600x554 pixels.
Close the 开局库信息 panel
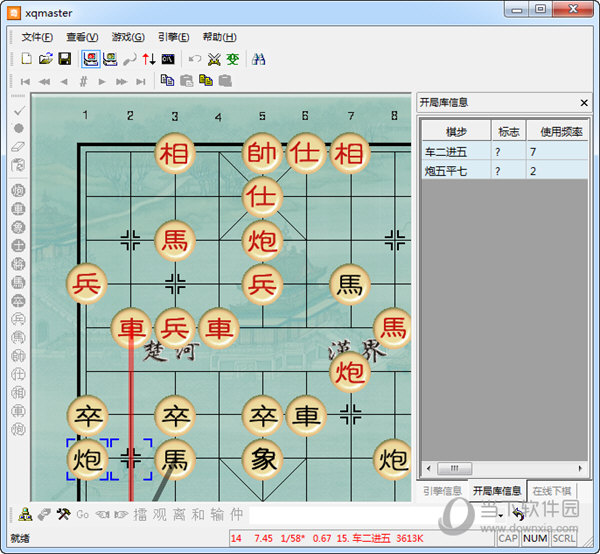584,103
